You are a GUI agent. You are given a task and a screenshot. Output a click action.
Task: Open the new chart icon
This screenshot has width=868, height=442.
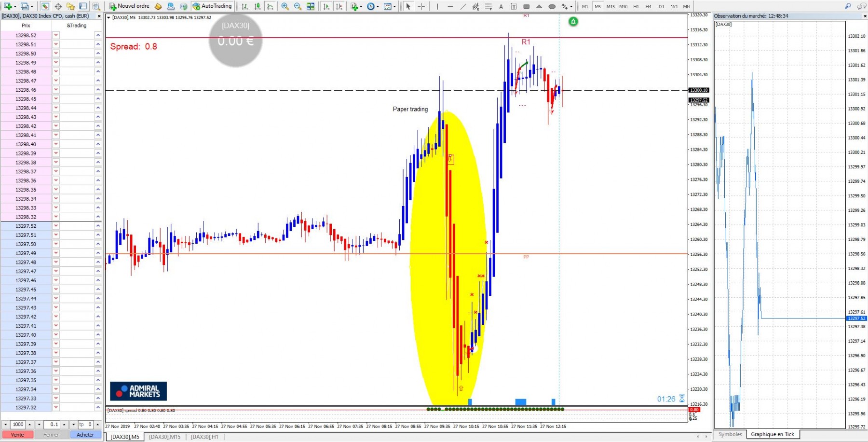tap(8, 6)
